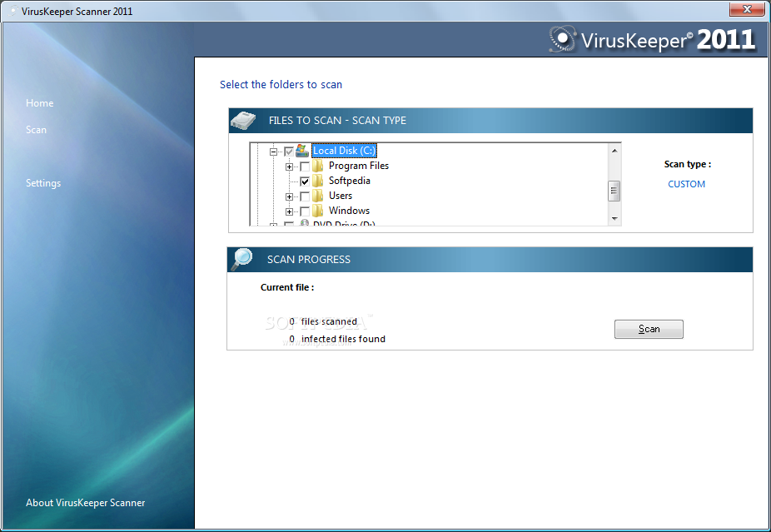Open the Home section in sidebar
The width and height of the screenshot is (771, 532).
tap(40, 102)
